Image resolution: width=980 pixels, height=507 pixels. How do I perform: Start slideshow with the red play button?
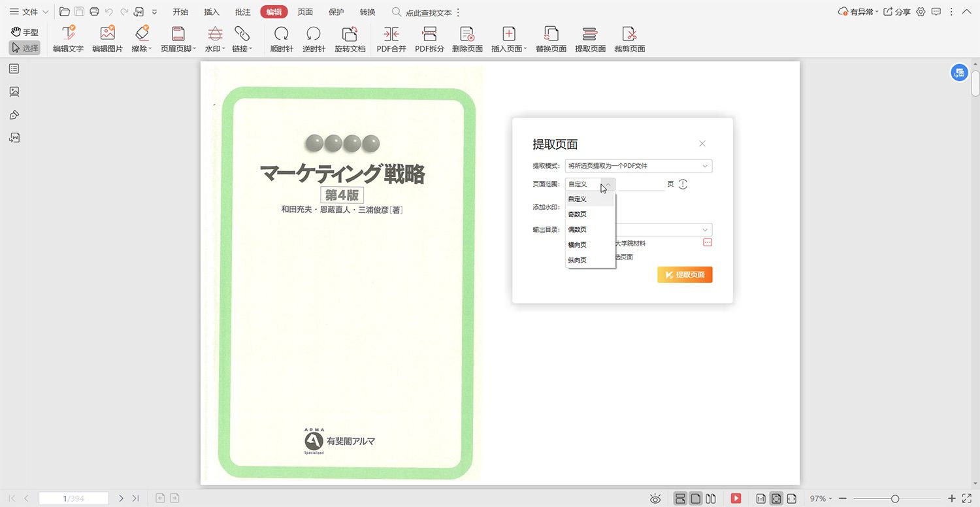pyautogui.click(x=736, y=499)
